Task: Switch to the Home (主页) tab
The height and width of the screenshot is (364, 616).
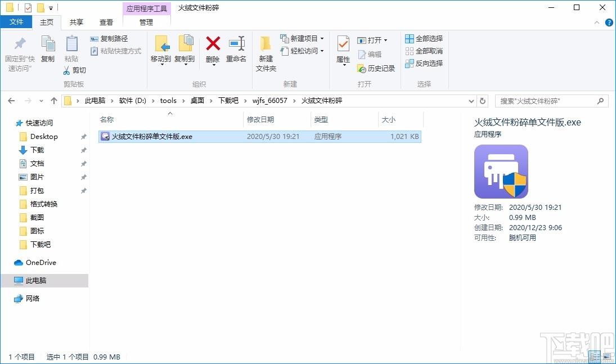Action: click(x=47, y=23)
